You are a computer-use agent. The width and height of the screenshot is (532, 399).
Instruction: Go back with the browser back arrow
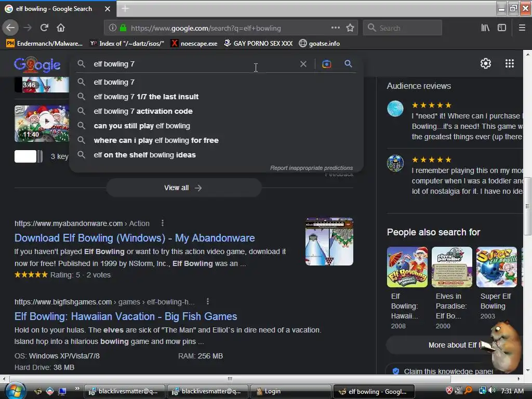point(10,28)
